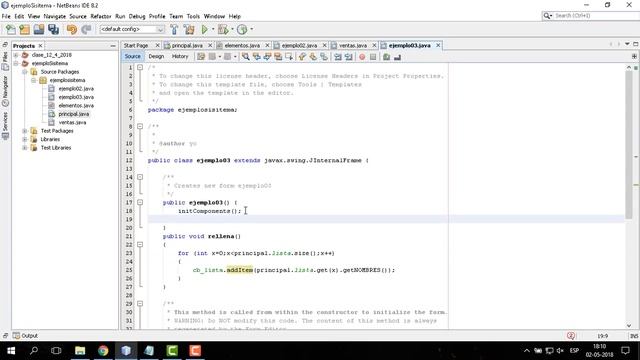Open Chrome from the taskbar
Image resolution: width=640 pixels, height=360 pixels.
(x=103, y=351)
